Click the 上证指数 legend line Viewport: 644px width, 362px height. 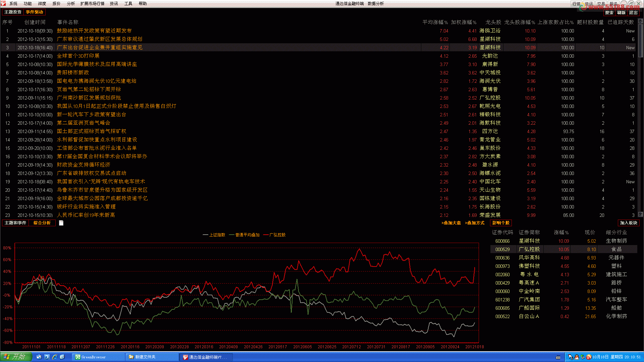tap(214, 235)
